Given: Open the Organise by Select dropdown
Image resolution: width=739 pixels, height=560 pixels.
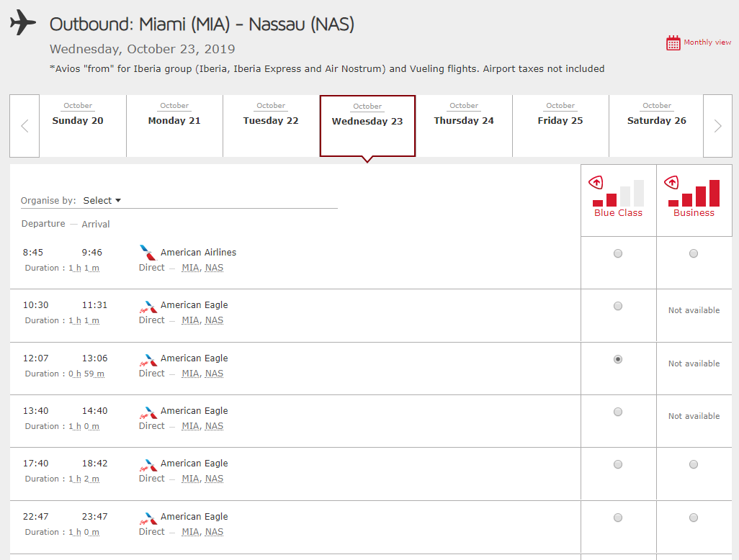Looking at the screenshot, I should tap(102, 201).
